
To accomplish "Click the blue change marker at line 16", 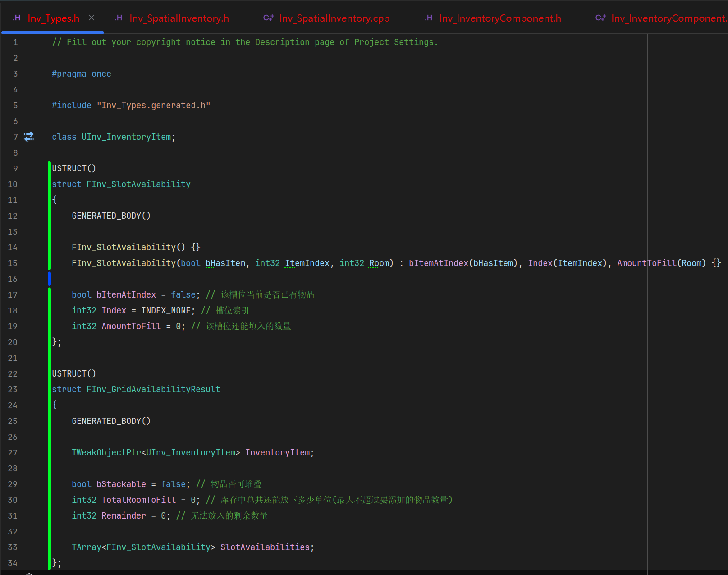I will (x=49, y=279).
